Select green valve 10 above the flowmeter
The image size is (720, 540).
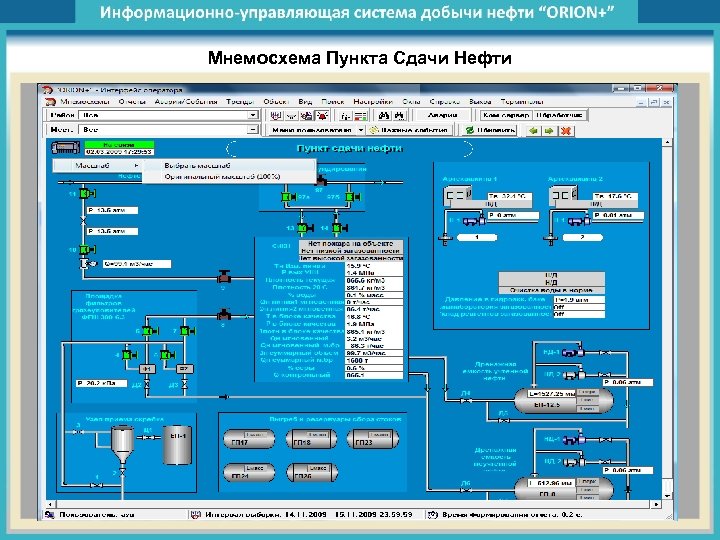[85, 250]
